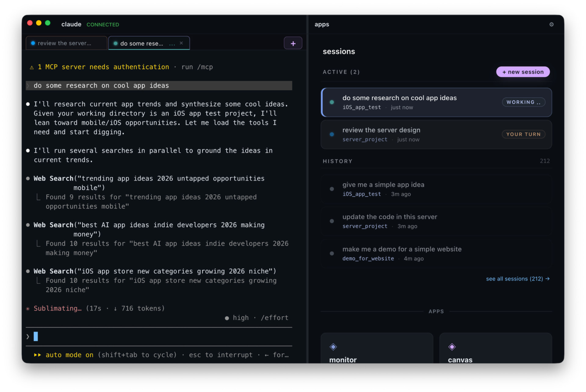
Task: Click the prompt chevron before the cursor
Action: click(x=28, y=336)
